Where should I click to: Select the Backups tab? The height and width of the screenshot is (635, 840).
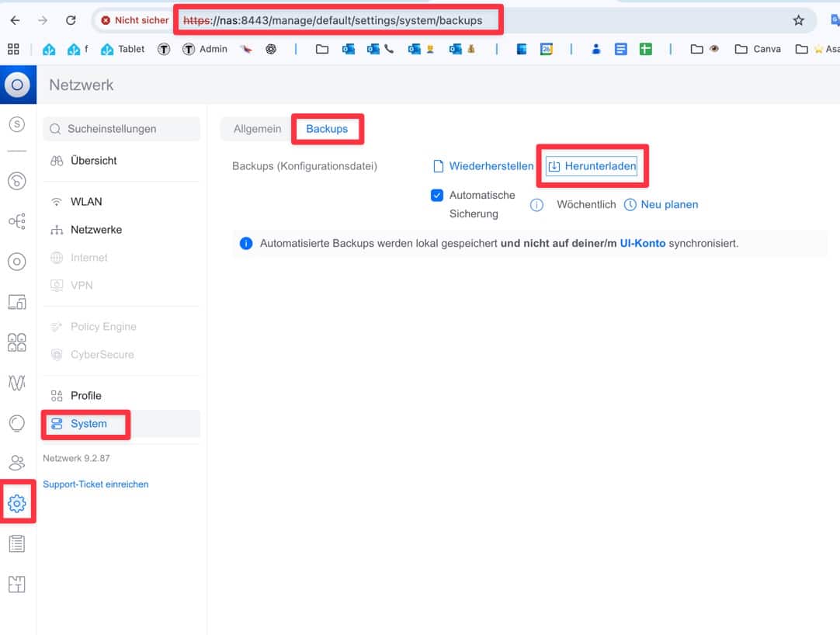click(x=327, y=129)
